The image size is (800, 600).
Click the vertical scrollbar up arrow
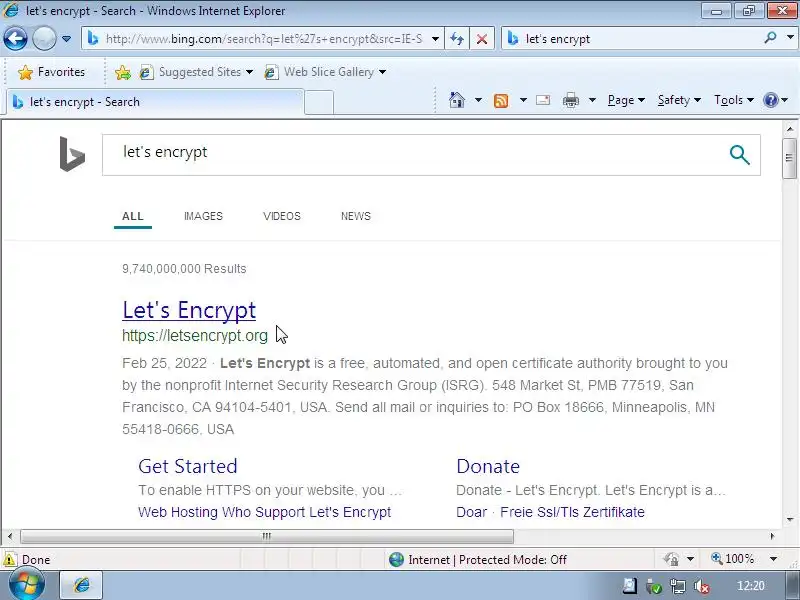pos(789,129)
